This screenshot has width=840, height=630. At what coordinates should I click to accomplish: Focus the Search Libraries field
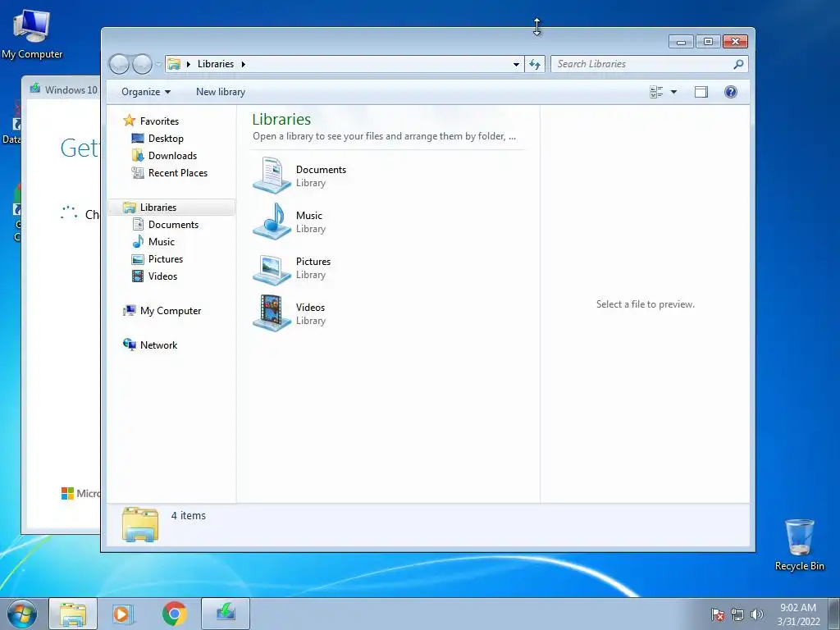650,64
